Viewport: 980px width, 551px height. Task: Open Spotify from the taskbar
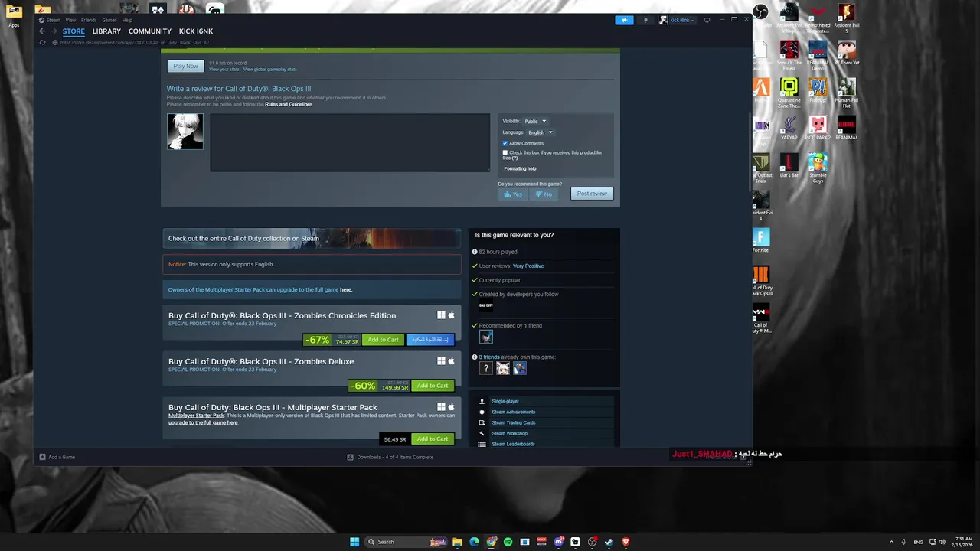pyautogui.click(x=508, y=542)
